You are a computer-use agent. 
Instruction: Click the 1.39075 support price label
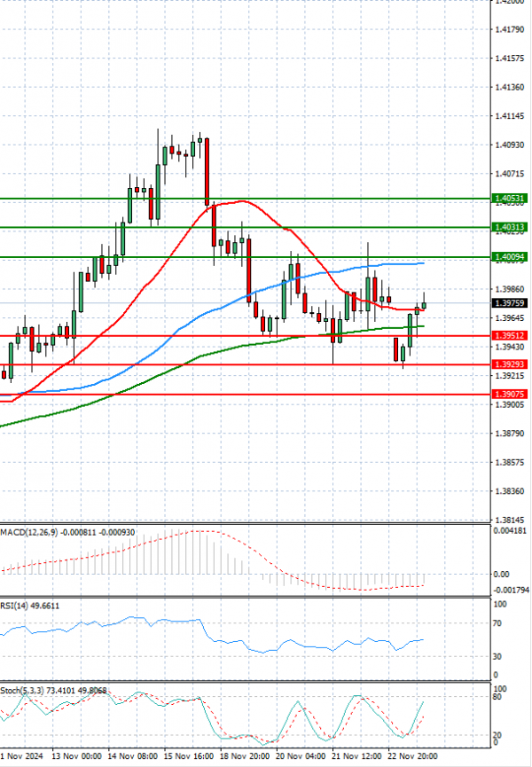[510, 395]
